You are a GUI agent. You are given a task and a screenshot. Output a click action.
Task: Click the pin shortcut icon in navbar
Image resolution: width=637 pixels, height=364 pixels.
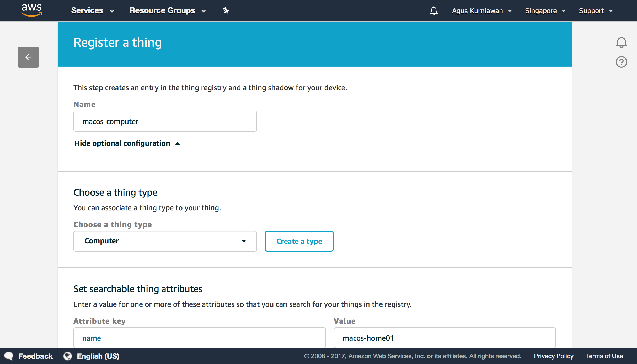[x=226, y=10]
